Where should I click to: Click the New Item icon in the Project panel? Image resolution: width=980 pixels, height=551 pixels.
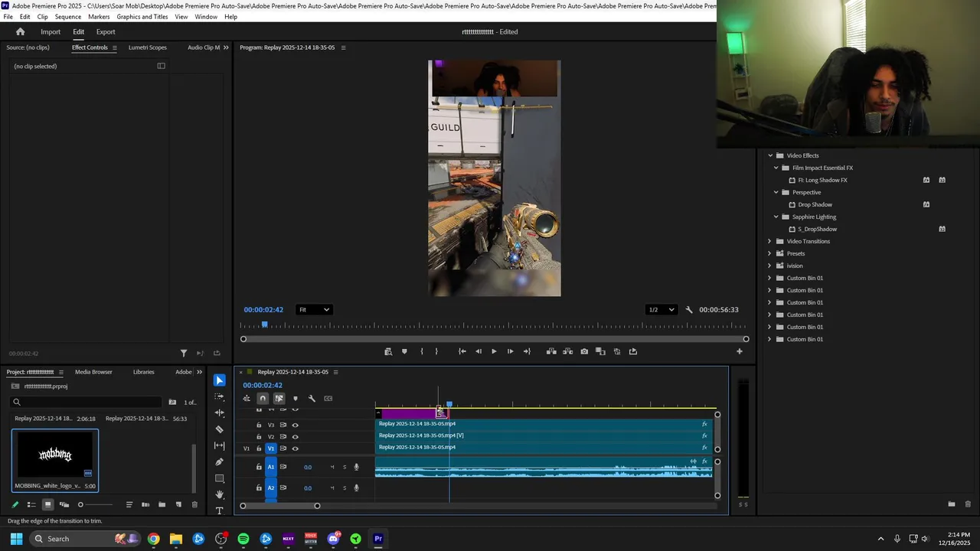178,504
